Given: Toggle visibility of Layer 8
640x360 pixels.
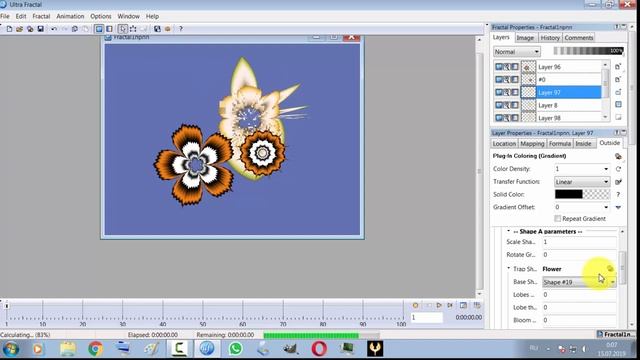Looking at the screenshot, I should [x=499, y=105].
